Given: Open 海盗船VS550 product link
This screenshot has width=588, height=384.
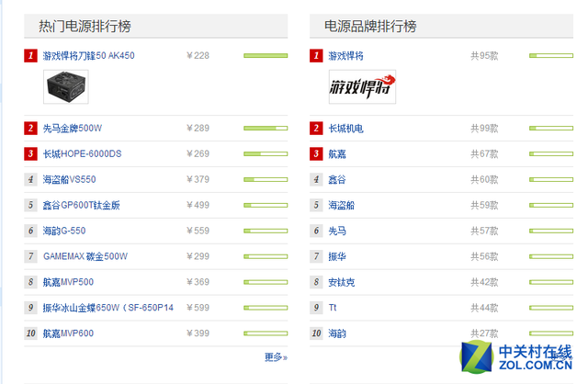Looking at the screenshot, I should [70, 180].
